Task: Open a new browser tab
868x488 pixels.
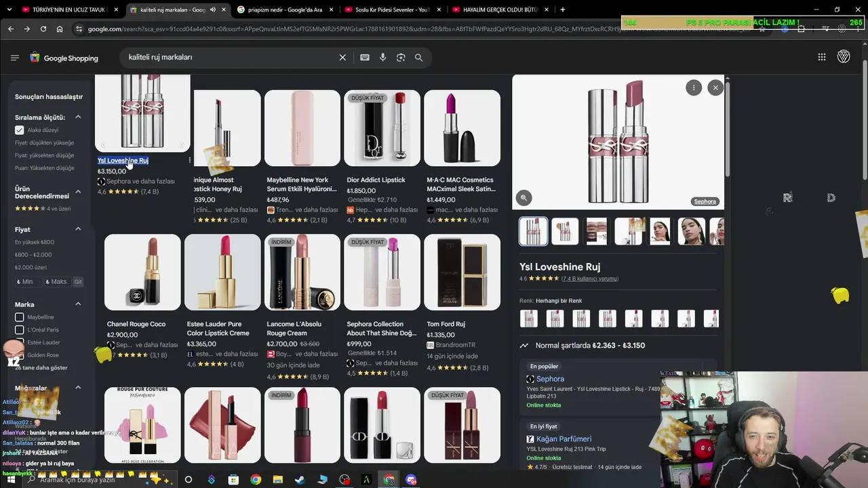Action: tap(563, 9)
